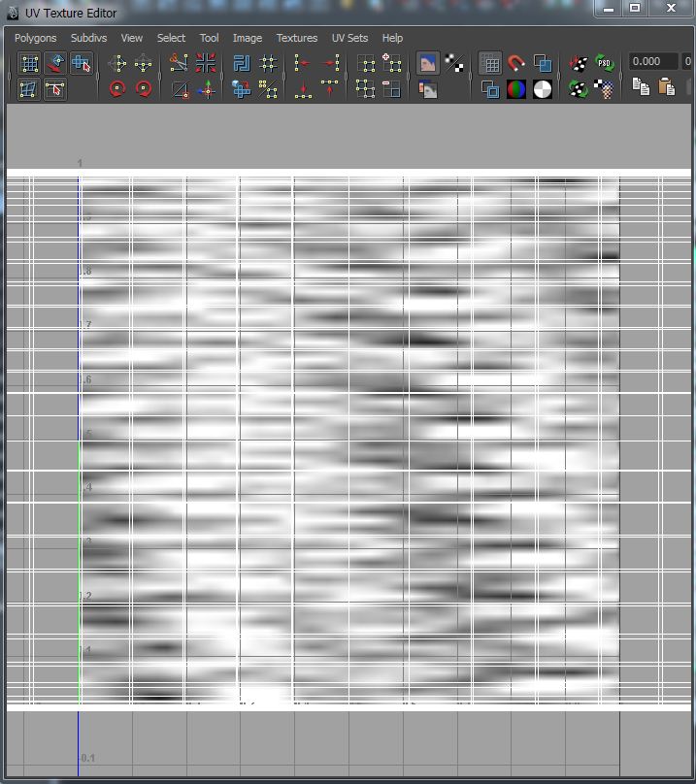
Task: Open the Help menu
Action: [392, 38]
